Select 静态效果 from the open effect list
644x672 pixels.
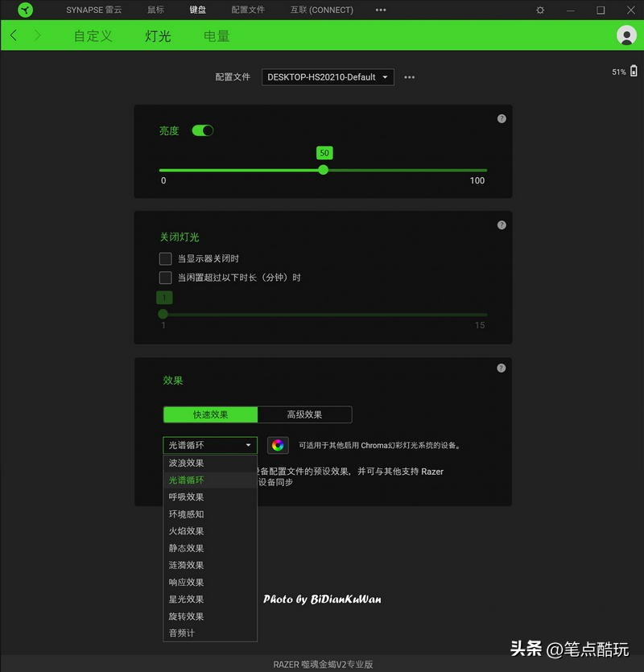click(186, 547)
